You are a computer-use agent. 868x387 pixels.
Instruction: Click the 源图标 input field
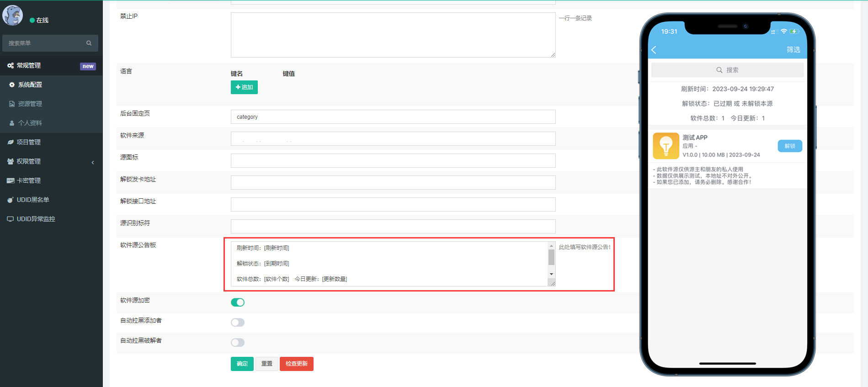[x=393, y=161]
